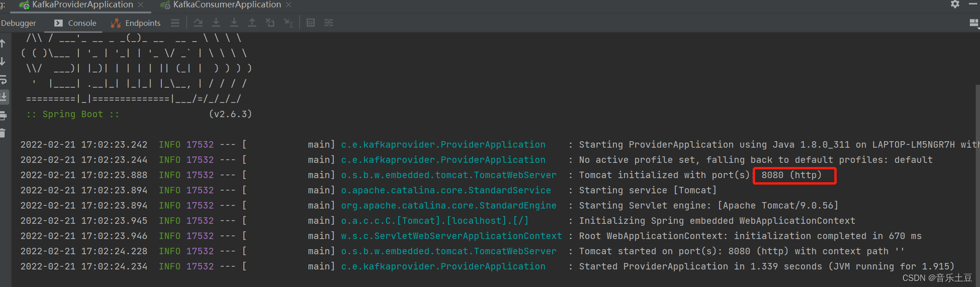
Task: Click 'Starting service [Tomcat]' message
Action: pyautogui.click(x=648, y=190)
